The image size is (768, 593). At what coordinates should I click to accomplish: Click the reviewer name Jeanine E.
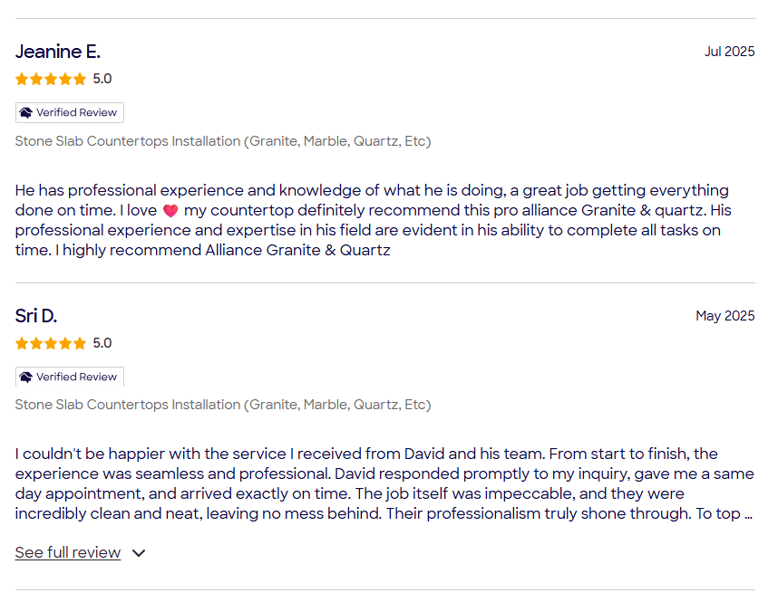coord(58,52)
